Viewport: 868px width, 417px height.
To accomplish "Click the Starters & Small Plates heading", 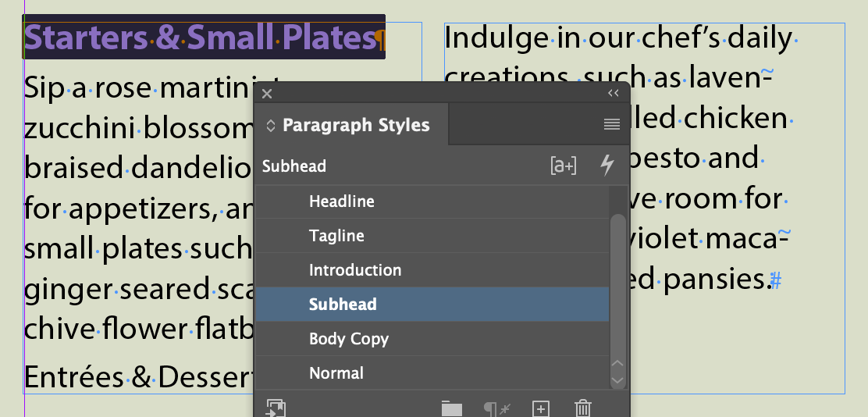I will pyautogui.click(x=201, y=37).
